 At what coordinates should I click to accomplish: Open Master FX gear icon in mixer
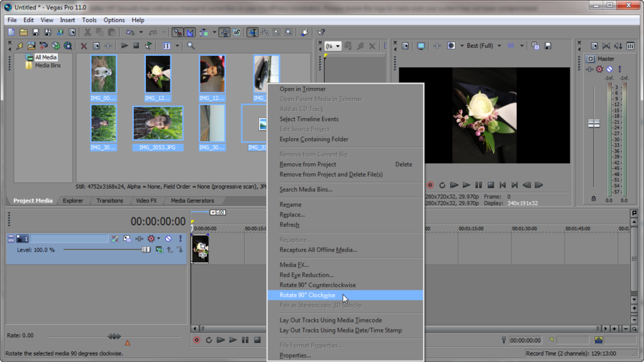pos(599,69)
